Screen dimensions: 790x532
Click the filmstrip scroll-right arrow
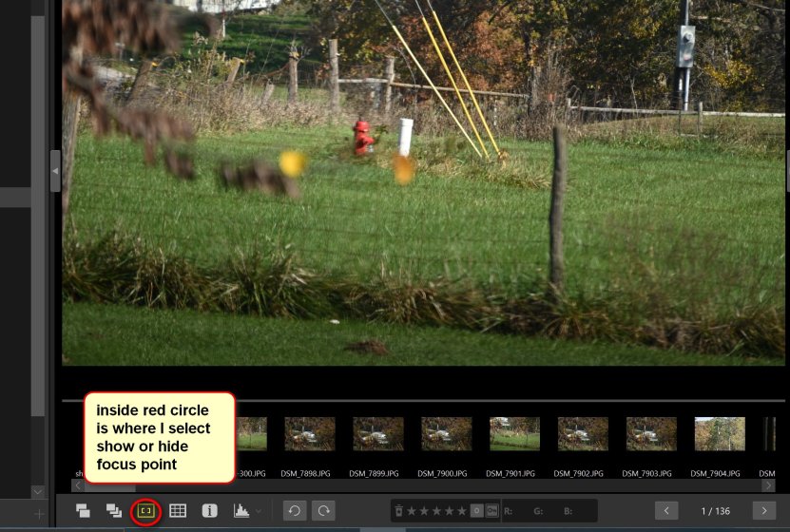point(768,485)
